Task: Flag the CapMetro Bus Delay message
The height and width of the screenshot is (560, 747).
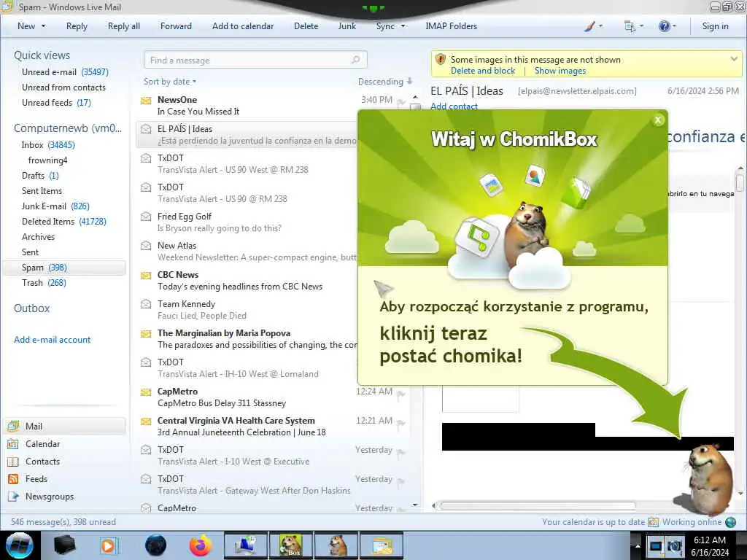Action: pyautogui.click(x=401, y=394)
